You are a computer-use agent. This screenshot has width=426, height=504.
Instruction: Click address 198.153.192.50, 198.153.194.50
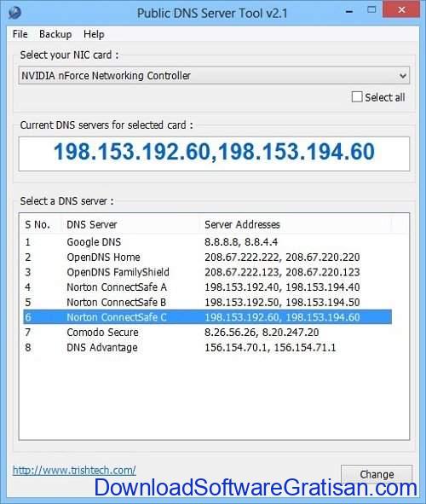282,302
